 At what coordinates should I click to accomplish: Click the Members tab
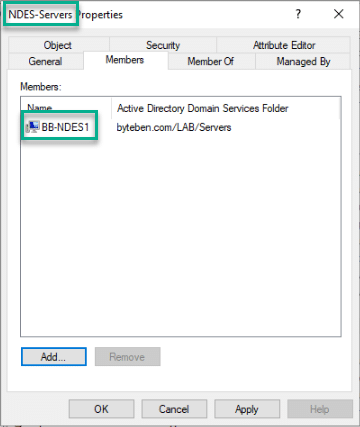[125, 60]
